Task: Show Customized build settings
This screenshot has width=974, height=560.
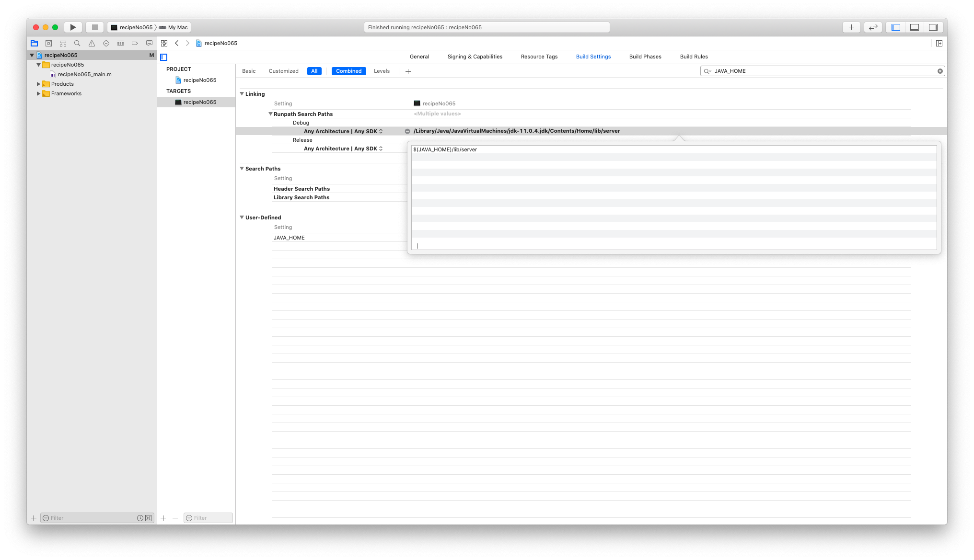Action: [283, 71]
